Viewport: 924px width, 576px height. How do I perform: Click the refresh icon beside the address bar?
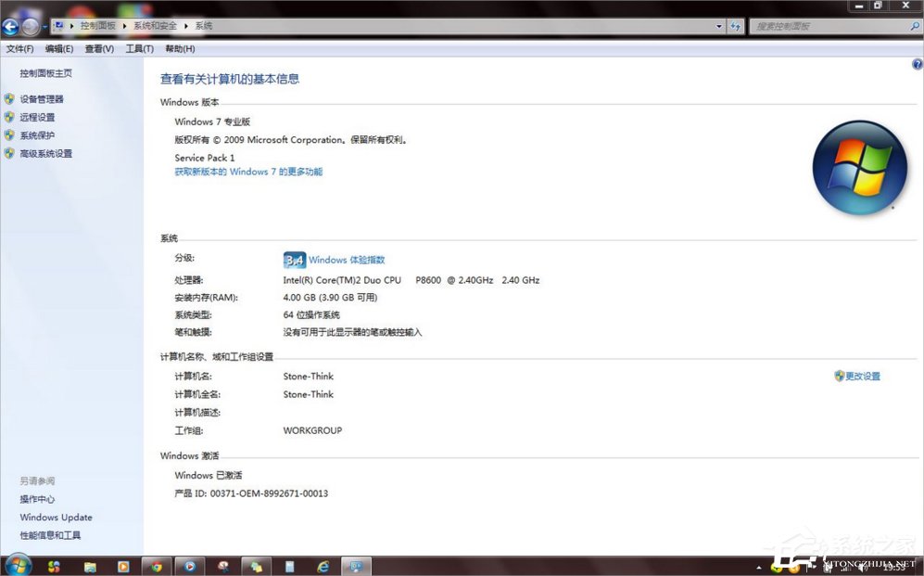click(735, 26)
